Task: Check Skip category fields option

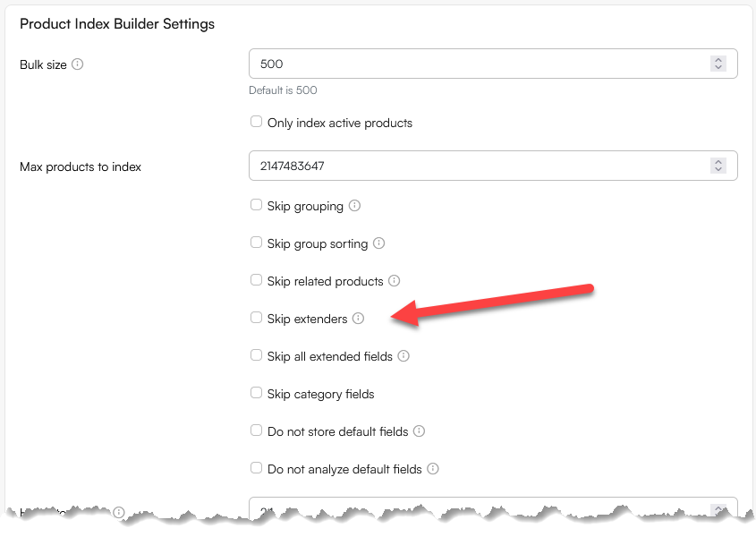Action: point(257,394)
